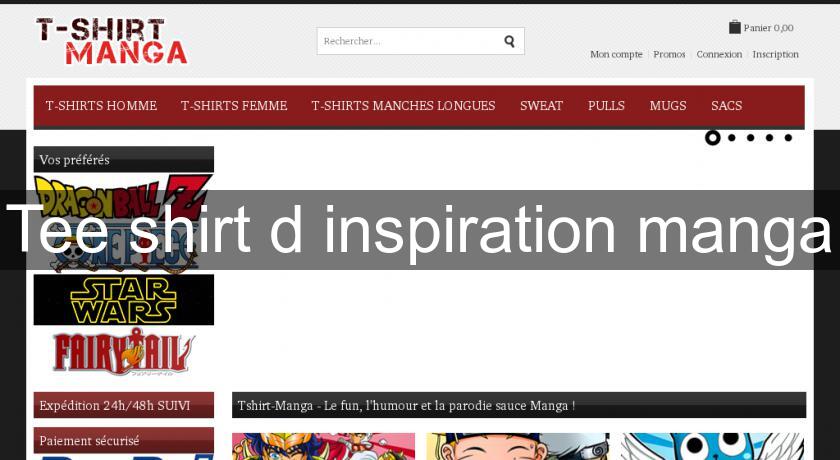840x460 pixels.
Task: Go to Mon compte
Action: tap(616, 54)
